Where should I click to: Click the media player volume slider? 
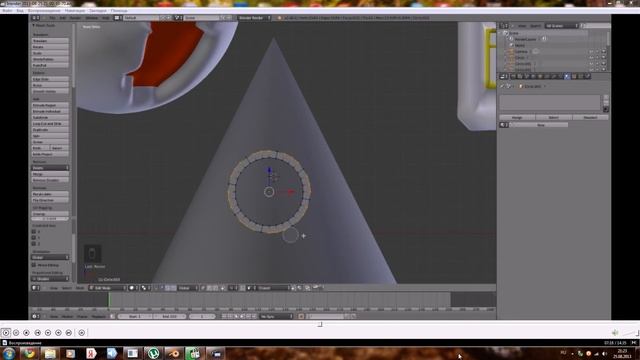point(630,333)
